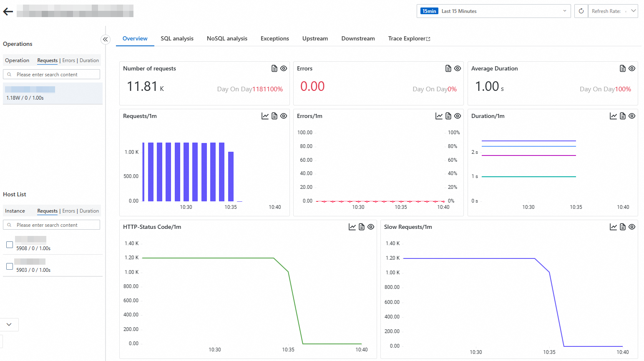Check the host instance with 5903 requests

pyautogui.click(x=10, y=266)
